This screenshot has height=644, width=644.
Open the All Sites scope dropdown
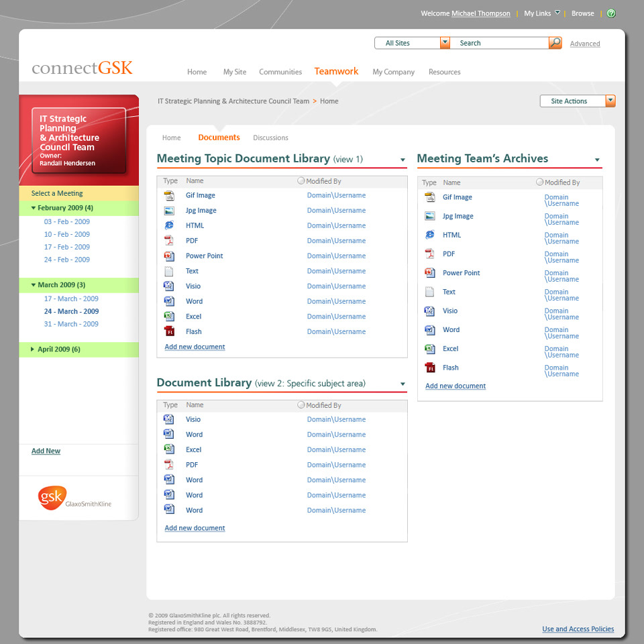[445, 43]
